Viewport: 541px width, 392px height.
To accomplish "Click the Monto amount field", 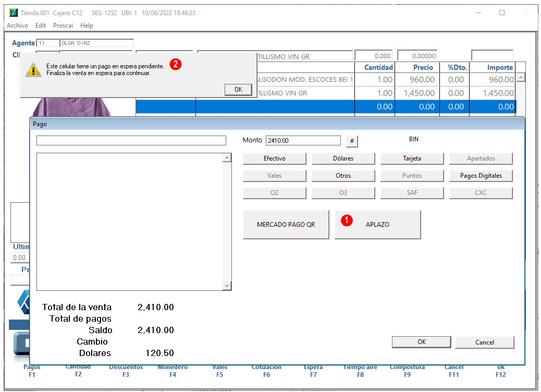I will 303,140.
